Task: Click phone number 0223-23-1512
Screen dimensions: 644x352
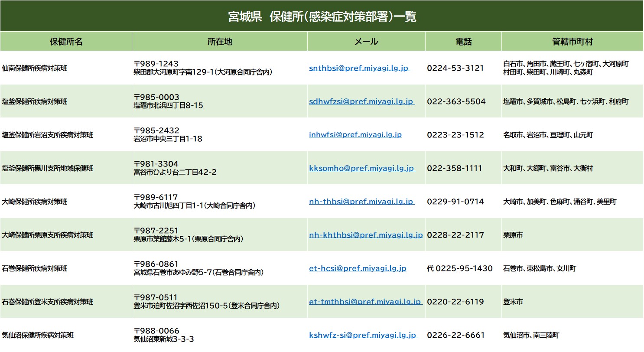Action: pyautogui.click(x=455, y=135)
